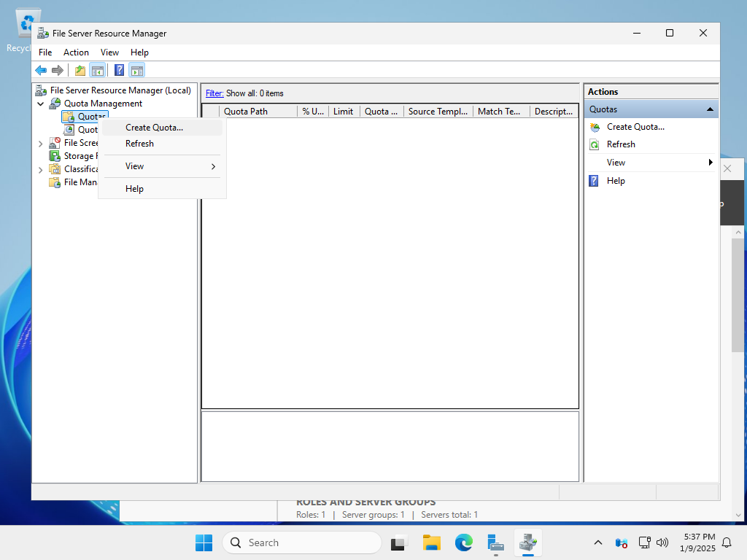Click the Help icon in Actions pane
The image size is (747, 560).
pos(594,181)
